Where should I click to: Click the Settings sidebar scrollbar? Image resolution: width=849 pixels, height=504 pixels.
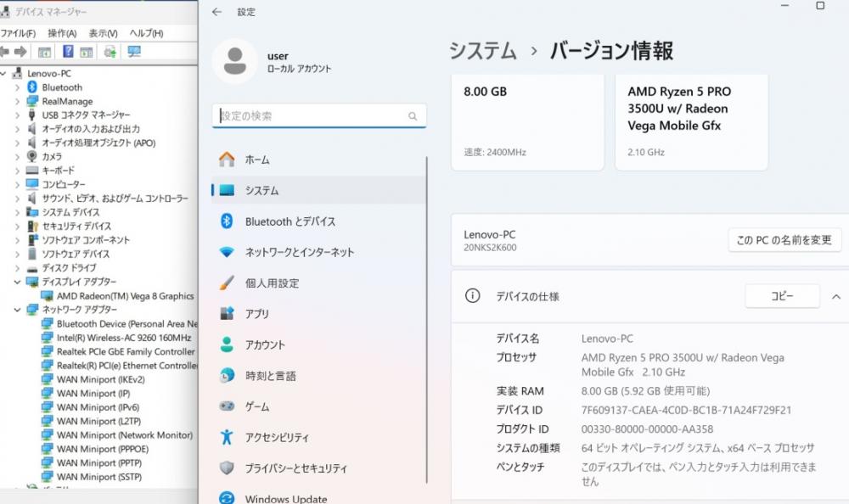click(427, 319)
